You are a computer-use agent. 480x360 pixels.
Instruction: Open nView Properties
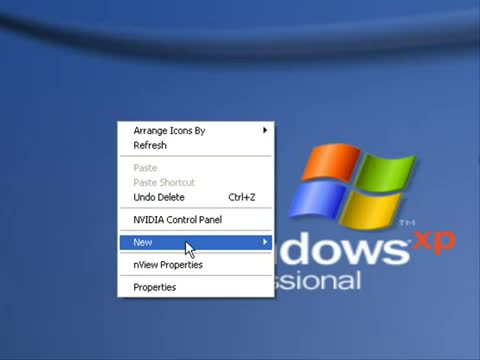196,265
